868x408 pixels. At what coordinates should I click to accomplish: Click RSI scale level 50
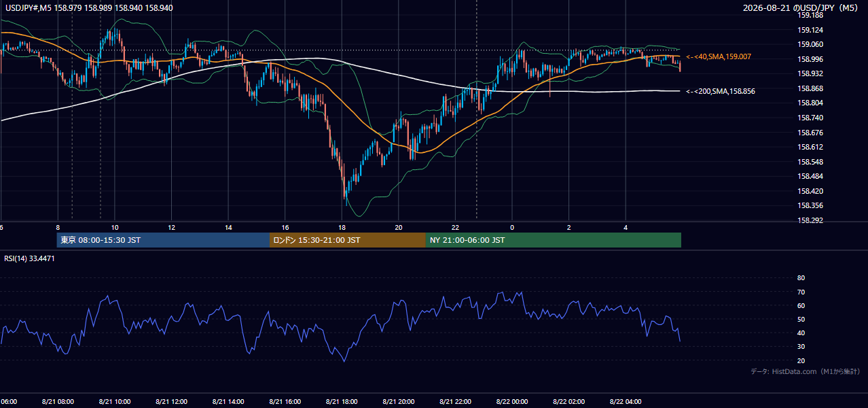pyautogui.click(x=801, y=319)
